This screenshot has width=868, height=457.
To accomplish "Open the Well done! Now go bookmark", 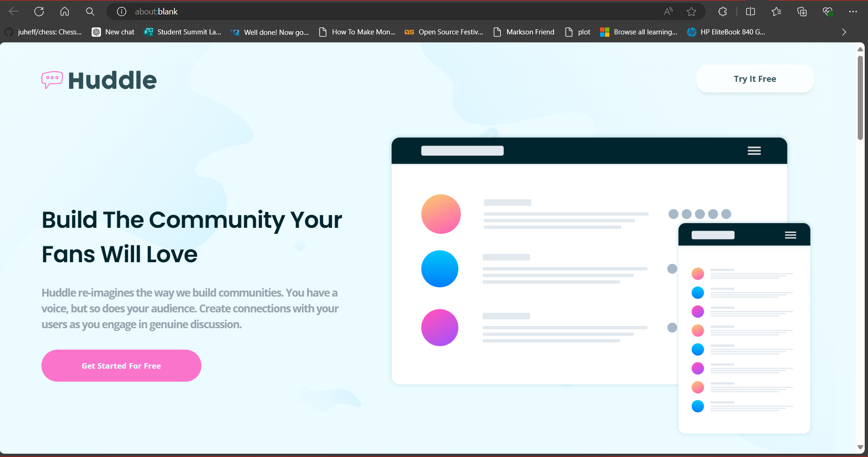I will [270, 32].
